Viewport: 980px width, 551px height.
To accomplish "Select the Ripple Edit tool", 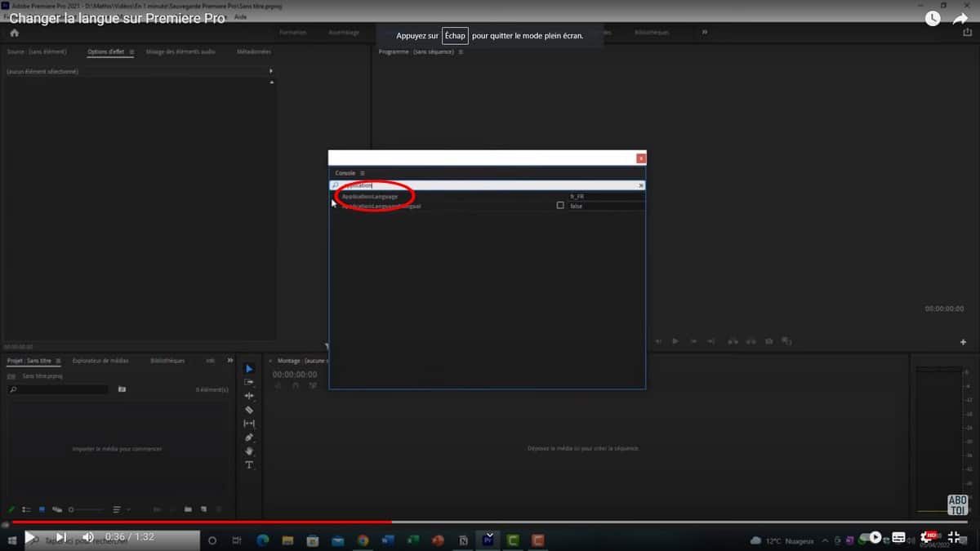I will tap(249, 396).
